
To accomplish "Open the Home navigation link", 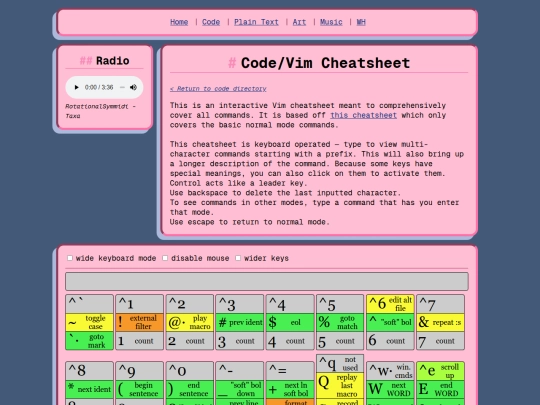I will tap(179, 22).
